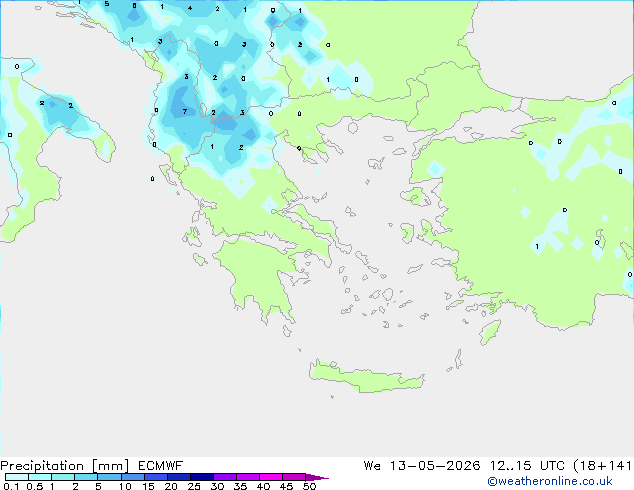The width and height of the screenshot is (634, 490).
Task: Select the 35–40 mm legend color swatch
Action: click(248, 477)
